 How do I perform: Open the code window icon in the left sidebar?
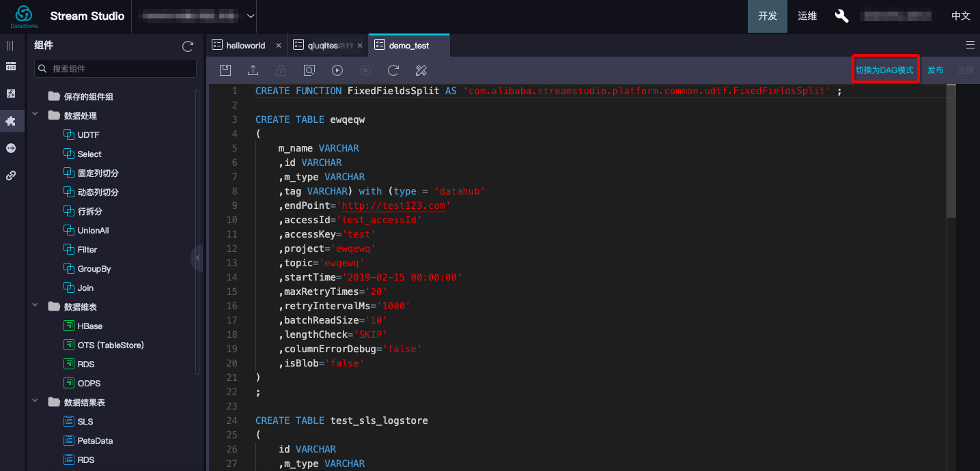pyautogui.click(x=10, y=66)
